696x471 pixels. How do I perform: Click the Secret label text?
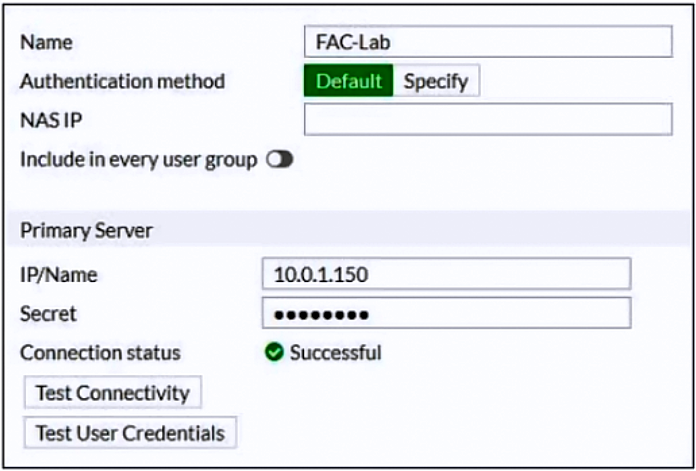tap(48, 314)
